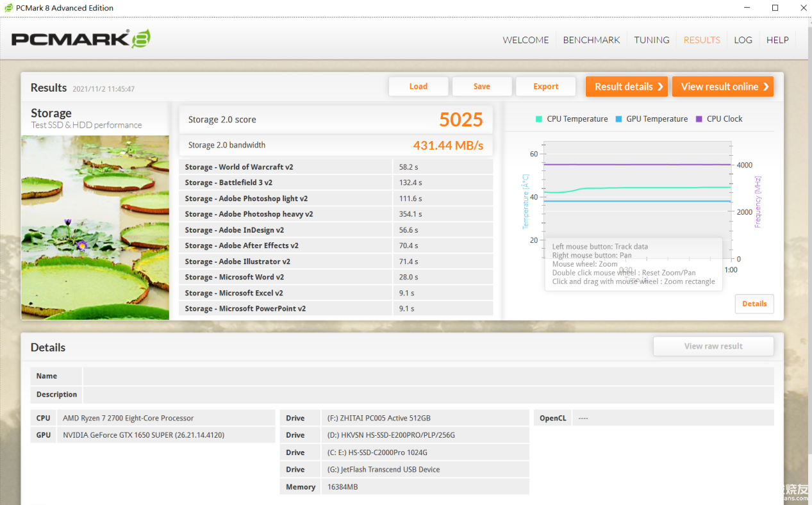
Task: Select the Microsoft Word v2 row
Action: 336,277
